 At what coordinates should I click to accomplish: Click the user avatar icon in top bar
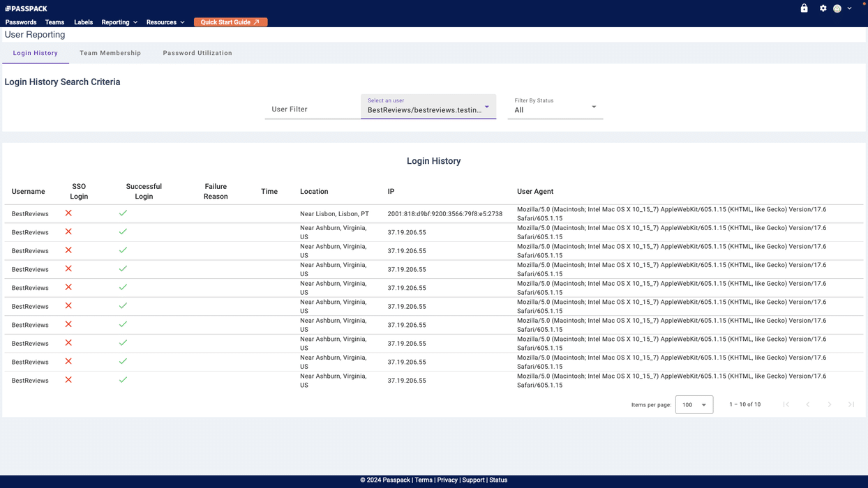pyautogui.click(x=837, y=8)
